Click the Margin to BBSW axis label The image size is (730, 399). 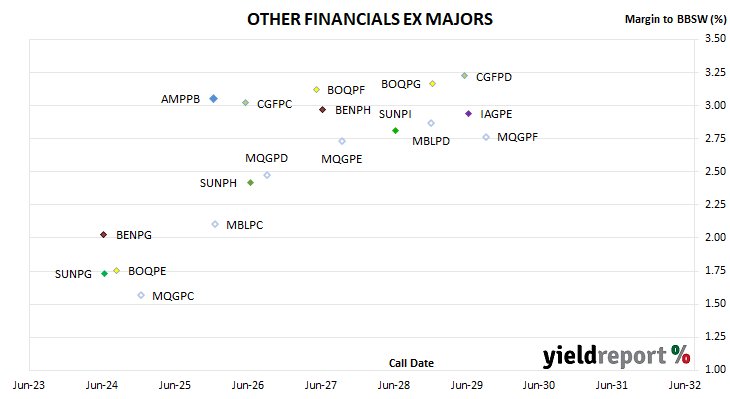click(676, 19)
